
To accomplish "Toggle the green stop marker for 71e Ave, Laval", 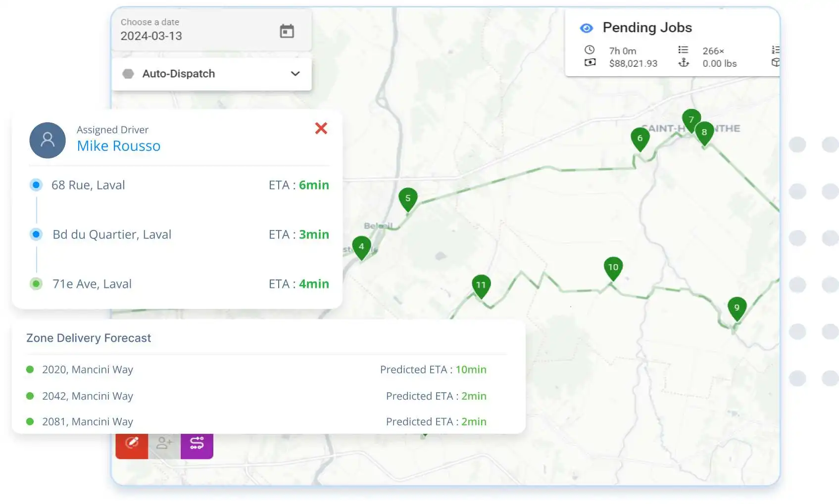I will click(x=36, y=283).
